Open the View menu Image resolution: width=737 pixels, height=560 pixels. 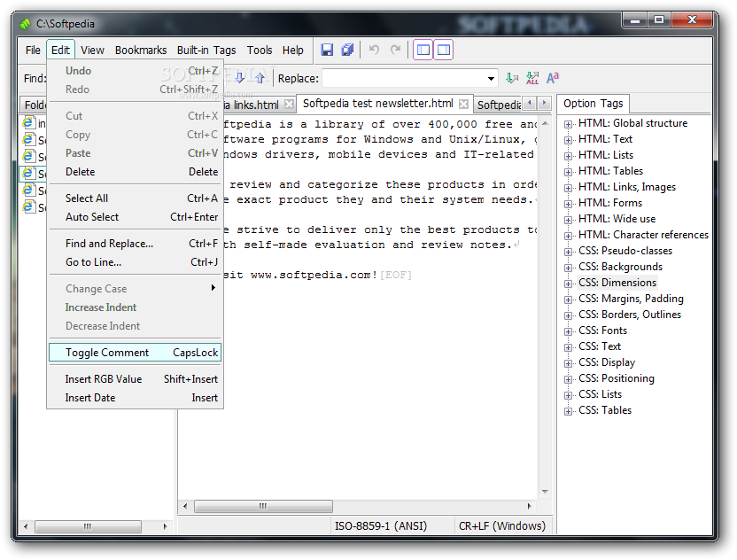click(x=92, y=51)
